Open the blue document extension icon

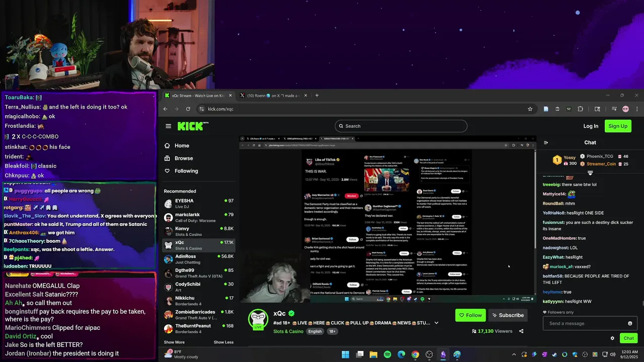(x=546, y=109)
